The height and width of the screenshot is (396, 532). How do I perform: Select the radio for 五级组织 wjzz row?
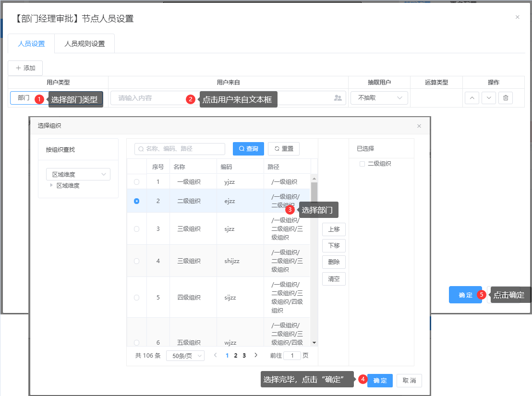click(136, 342)
